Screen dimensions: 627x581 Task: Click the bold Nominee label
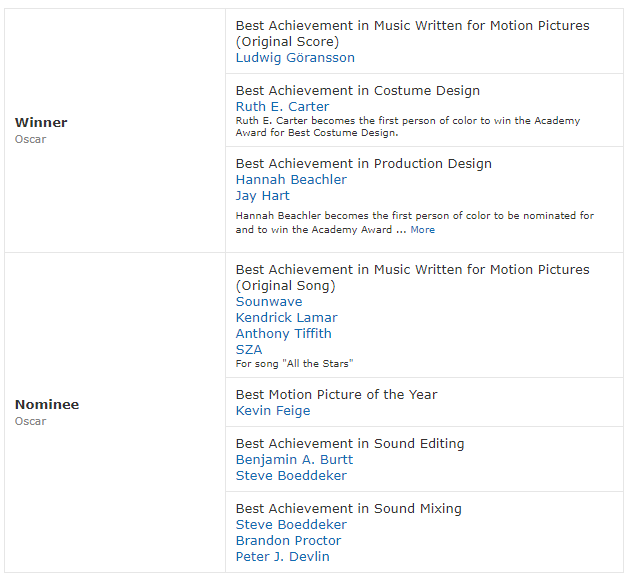point(47,405)
